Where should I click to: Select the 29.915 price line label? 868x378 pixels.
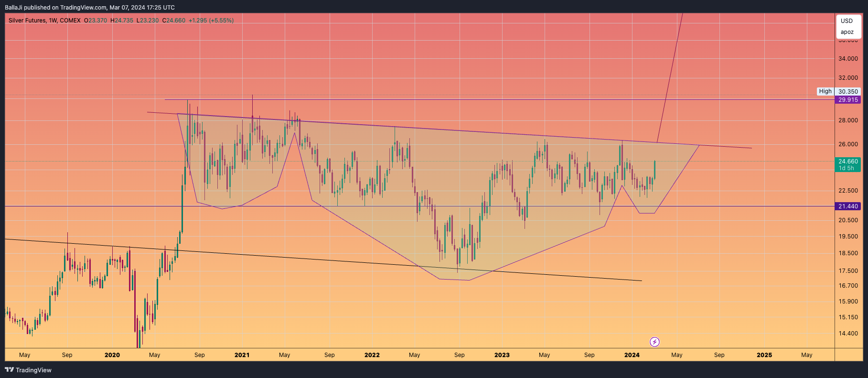(x=848, y=100)
